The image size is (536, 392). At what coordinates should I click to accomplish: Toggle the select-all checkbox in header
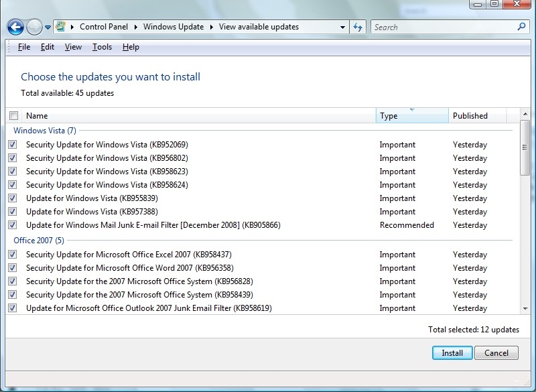point(13,115)
